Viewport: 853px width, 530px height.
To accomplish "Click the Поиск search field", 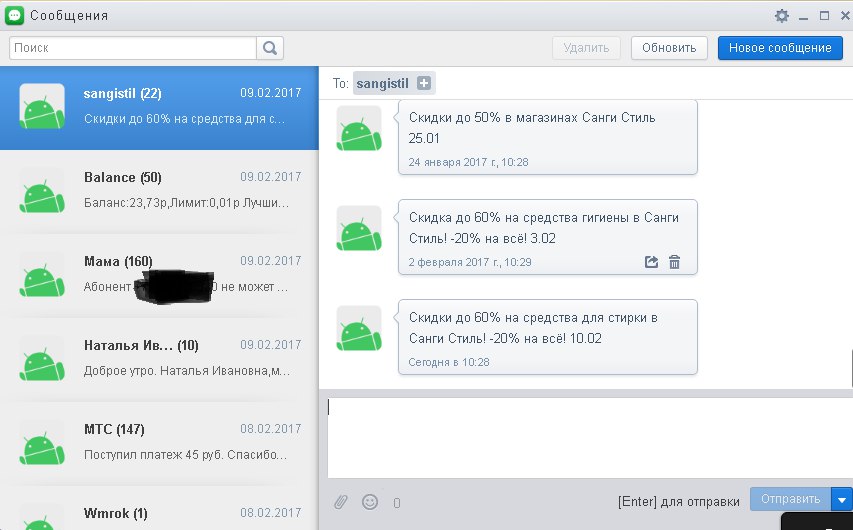I will (133, 48).
